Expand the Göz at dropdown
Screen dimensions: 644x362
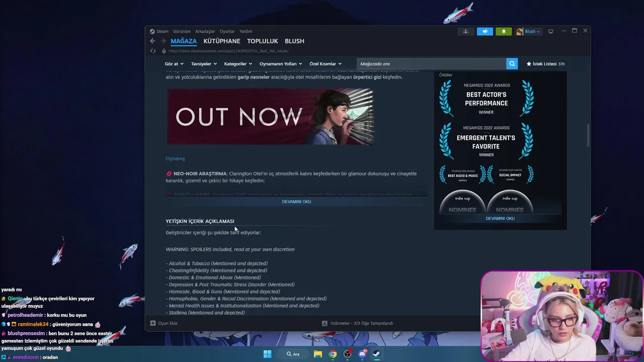(x=174, y=64)
